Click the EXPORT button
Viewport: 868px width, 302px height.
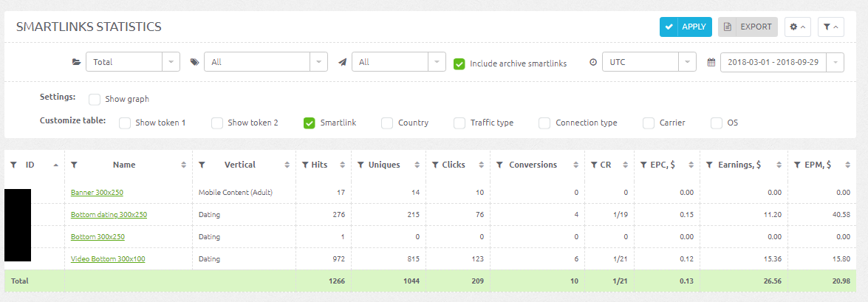click(x=748, y=27)
